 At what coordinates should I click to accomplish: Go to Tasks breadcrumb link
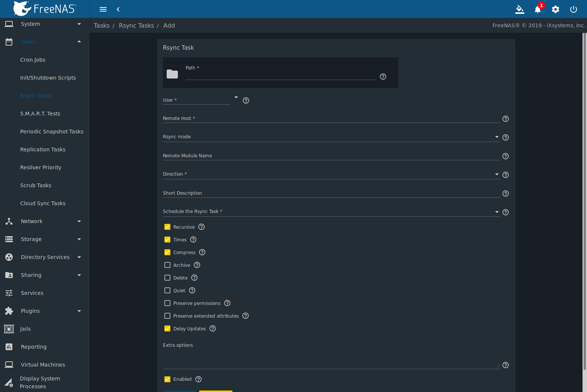pos(102,25)
